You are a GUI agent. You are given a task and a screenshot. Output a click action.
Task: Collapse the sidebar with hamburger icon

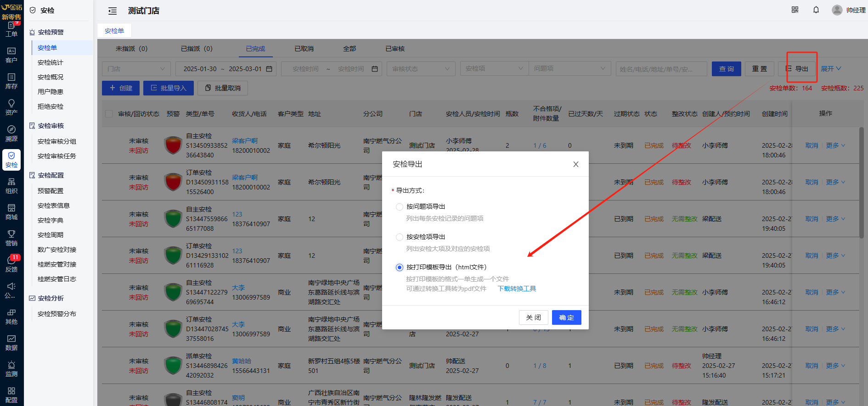pos(113,11)
